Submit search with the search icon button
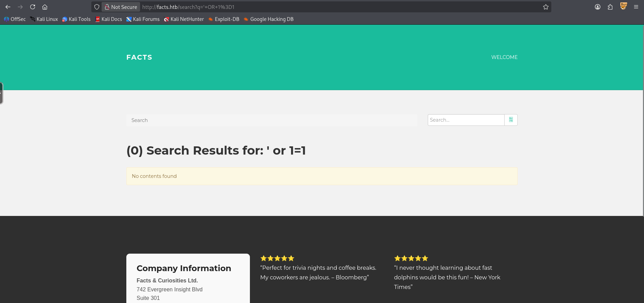This screenshot has height=303, width=644. pos(511,120)
